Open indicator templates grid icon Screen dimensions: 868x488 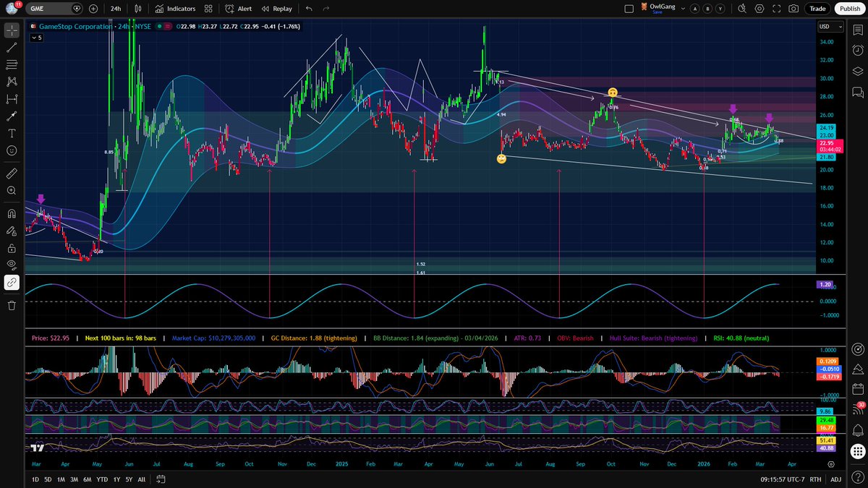208,9
